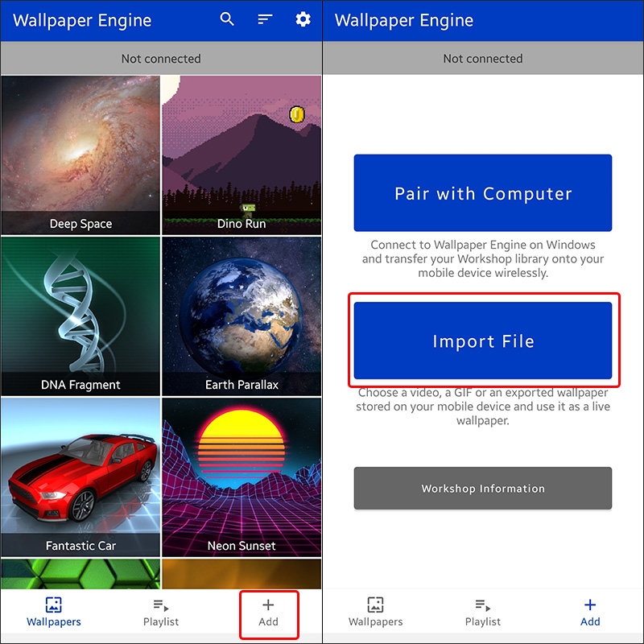This screenshot has width=644, height=644.
Task: Open the Add tab on left screen
Action: pos(268,613)
